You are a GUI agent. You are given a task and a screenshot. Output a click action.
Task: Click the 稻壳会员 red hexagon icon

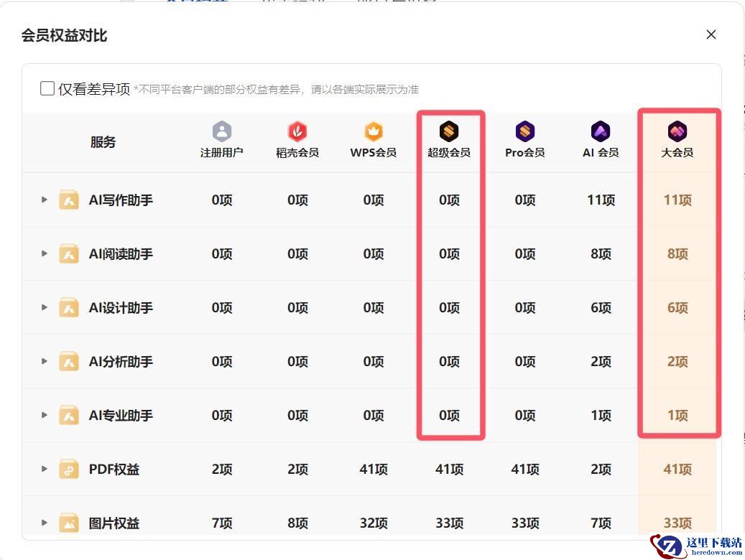pos(297,131)
